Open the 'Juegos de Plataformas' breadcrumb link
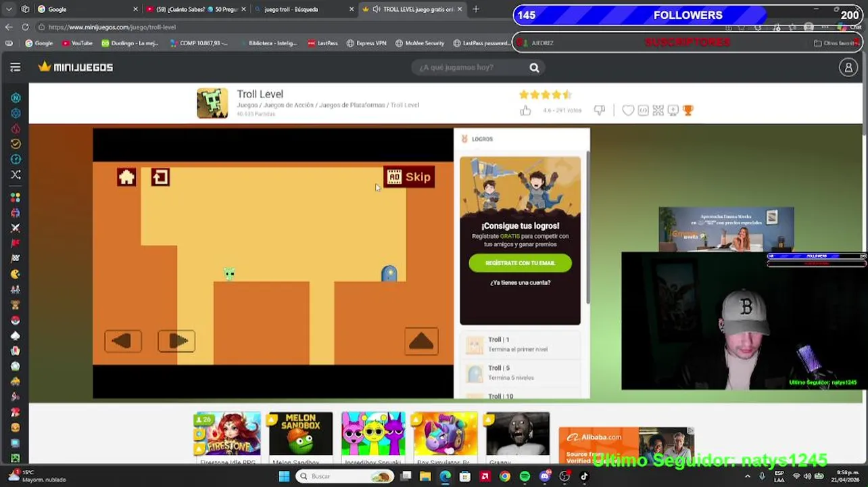This screenshot has width=868, height=487. (352, 105)
